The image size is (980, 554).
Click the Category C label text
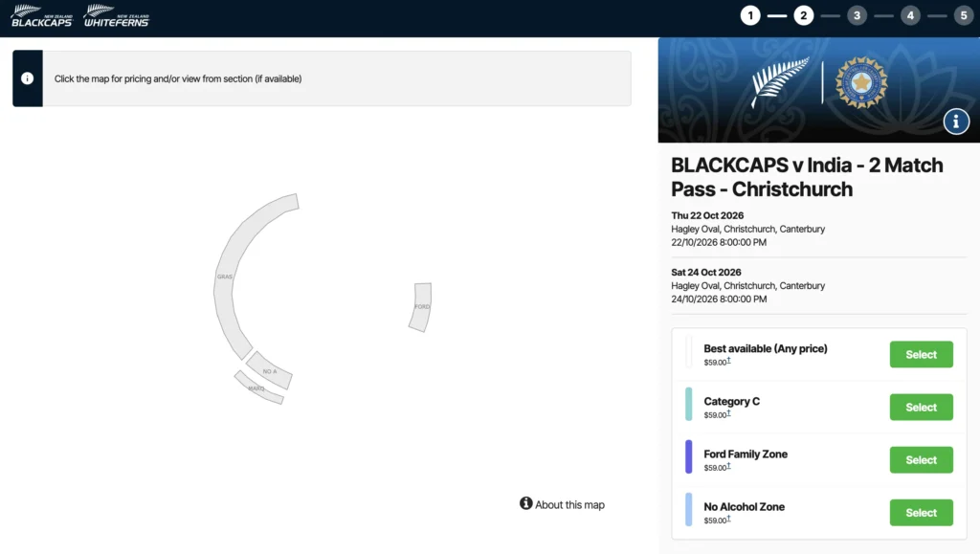click(732, 401)
